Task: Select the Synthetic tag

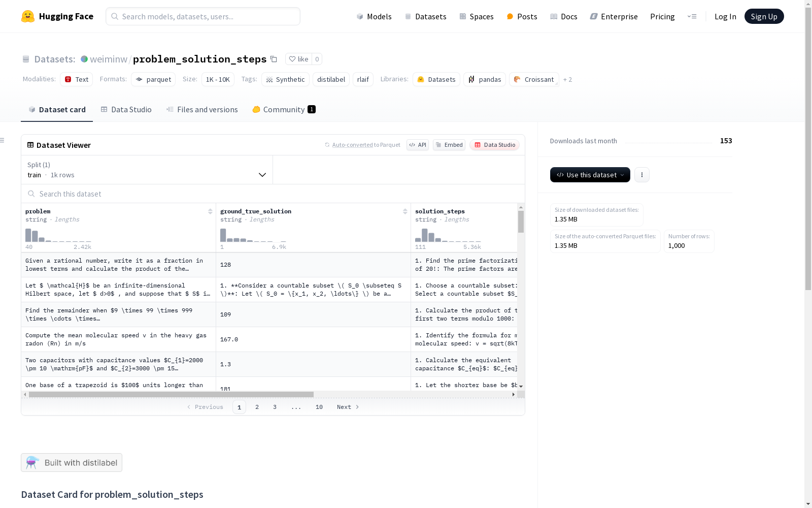Action: tap(285, 79)
